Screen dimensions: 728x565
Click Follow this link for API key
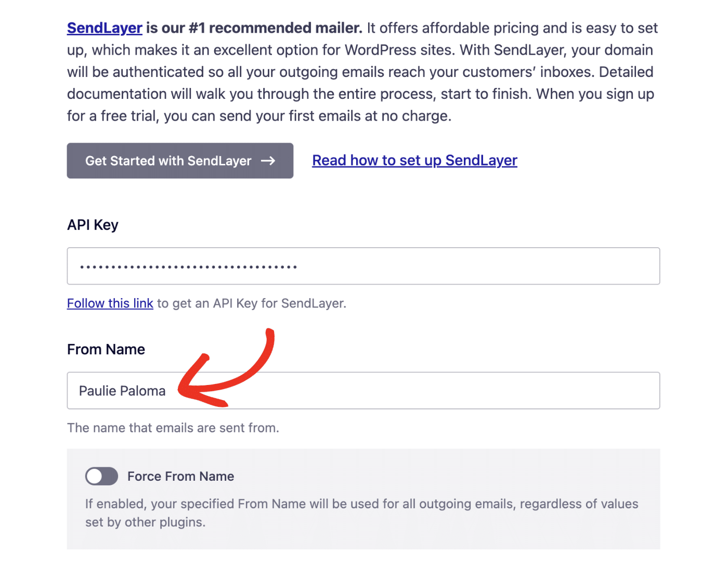pos(110,303)
